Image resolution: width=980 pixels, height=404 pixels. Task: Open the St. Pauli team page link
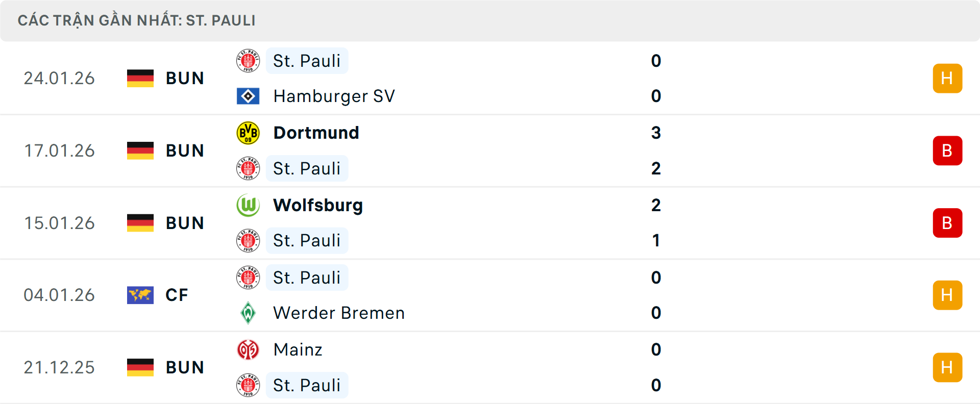pos(307,61)
